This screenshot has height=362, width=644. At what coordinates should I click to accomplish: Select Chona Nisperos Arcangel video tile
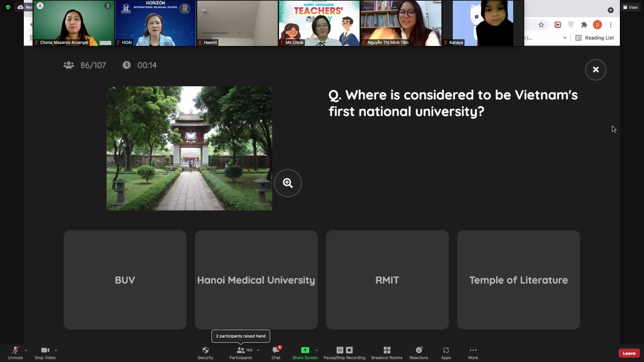click(x=73, y=23)
